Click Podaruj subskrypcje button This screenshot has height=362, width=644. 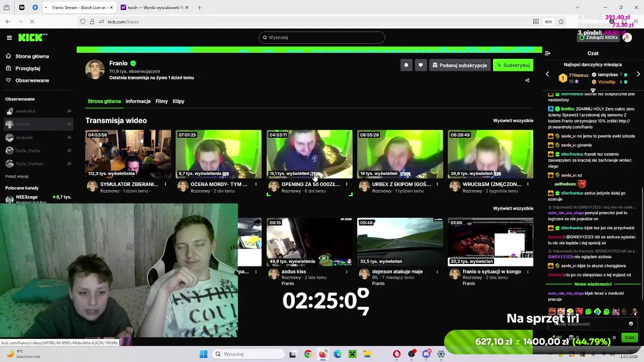pyautogui.click(x=460, y=65)
